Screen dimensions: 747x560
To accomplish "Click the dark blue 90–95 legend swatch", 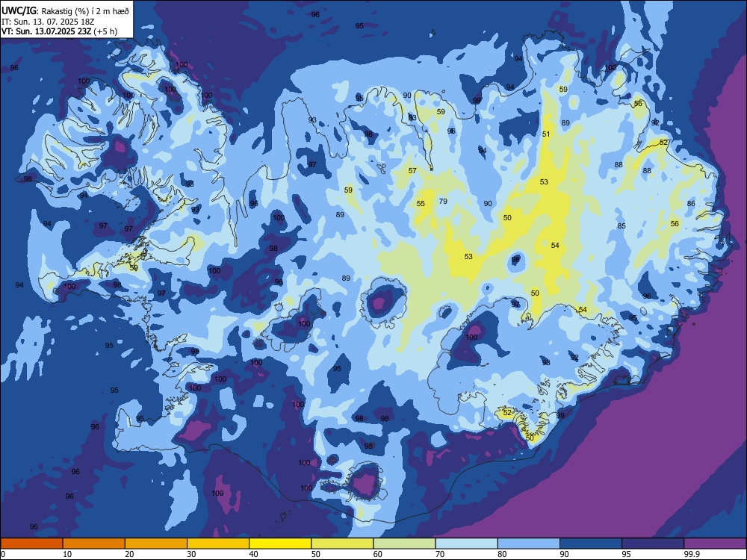I will (x=591, y=544).
